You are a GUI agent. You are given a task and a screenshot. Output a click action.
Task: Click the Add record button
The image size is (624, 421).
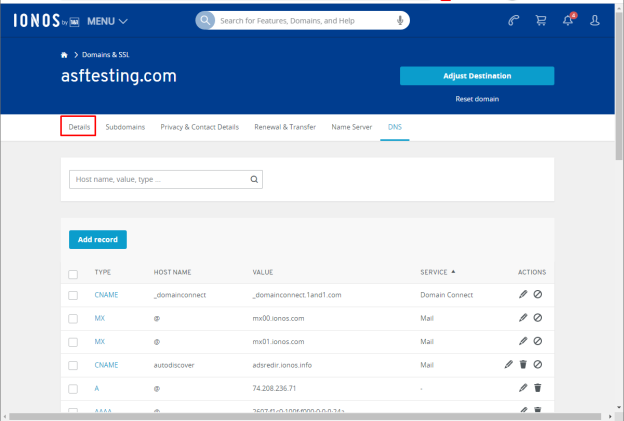point(98,240)
